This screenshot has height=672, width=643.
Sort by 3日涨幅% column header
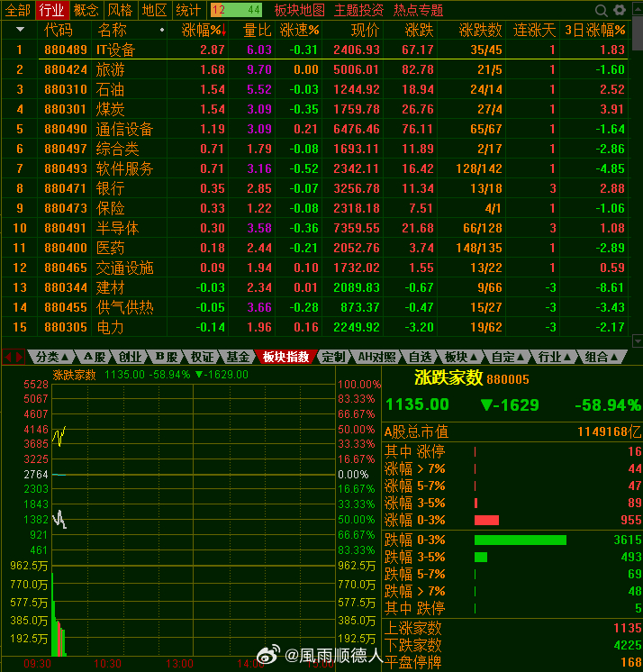595,31
